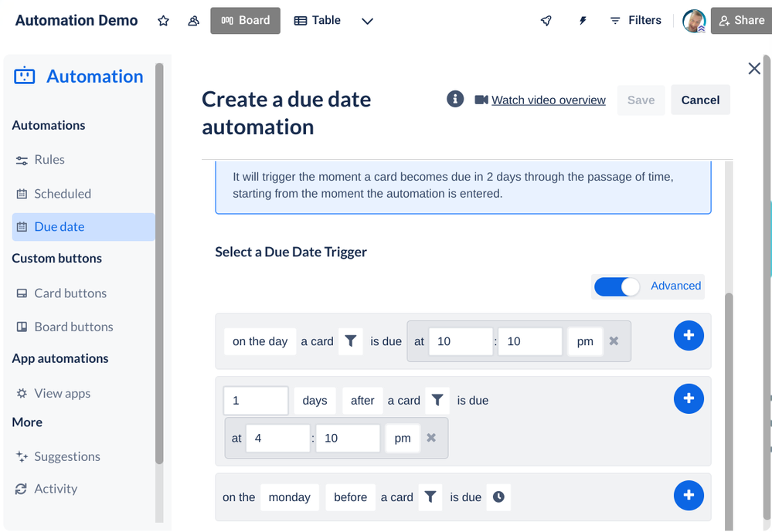
Task: Change the 'days' unit option
Action: [315, 401]
